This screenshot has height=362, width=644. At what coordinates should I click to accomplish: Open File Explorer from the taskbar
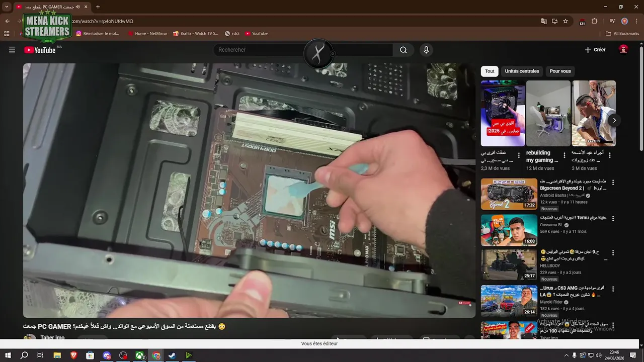click(57, 355)
